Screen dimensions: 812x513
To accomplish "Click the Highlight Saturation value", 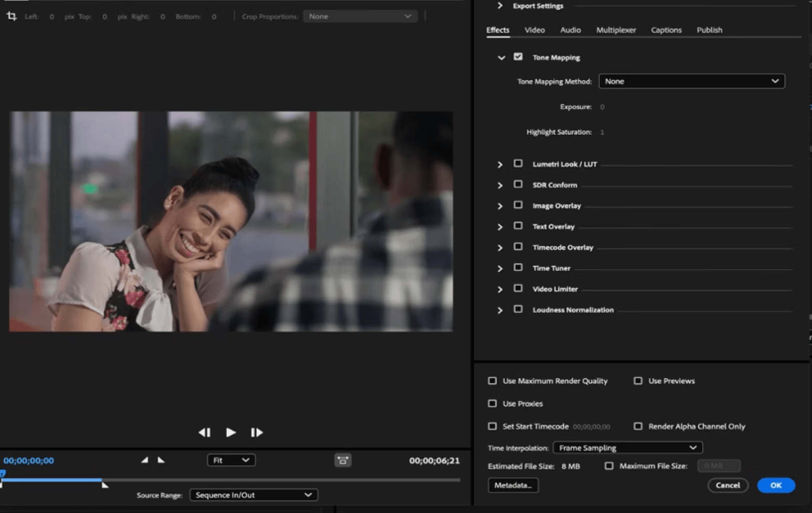I will 602,132.
